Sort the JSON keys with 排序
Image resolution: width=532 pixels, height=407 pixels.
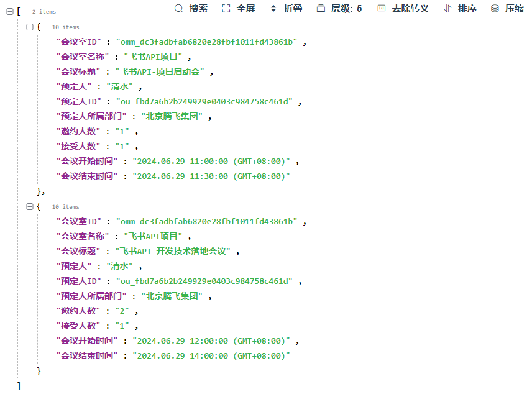click(x=447, y=9)
